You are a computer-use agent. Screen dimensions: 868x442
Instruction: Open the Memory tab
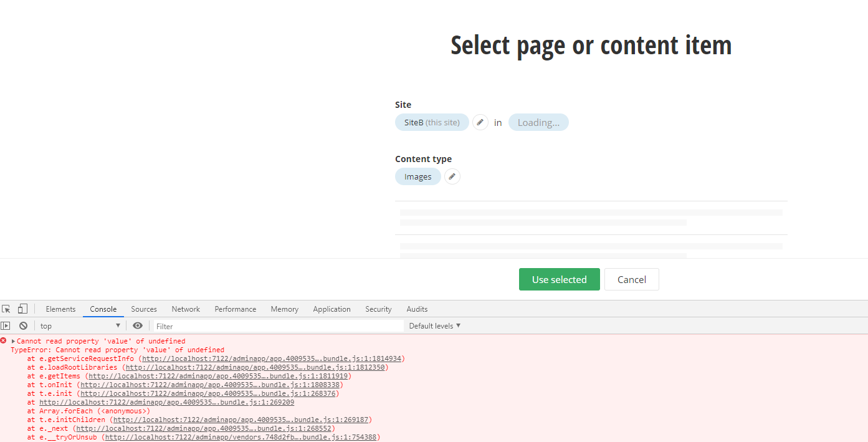coord(284,309)
